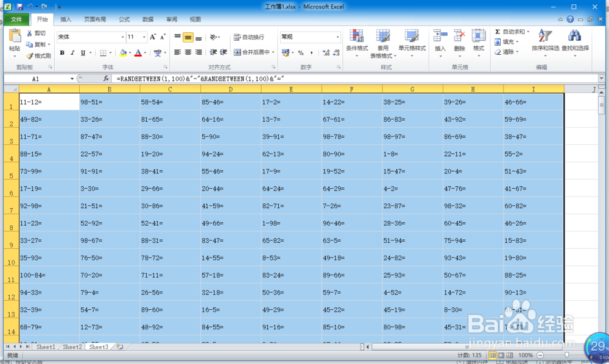
Task: Open the AutoSum dropdown arrow
Action: 528,32
